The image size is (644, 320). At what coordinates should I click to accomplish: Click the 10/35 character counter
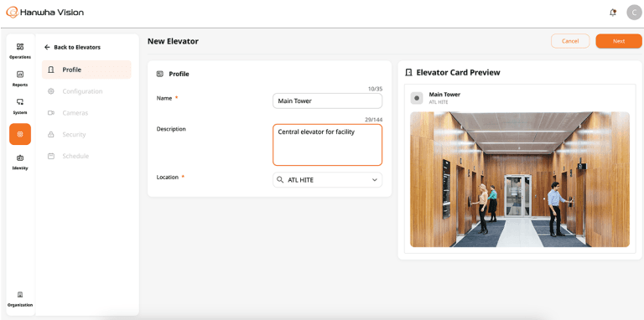377,89
